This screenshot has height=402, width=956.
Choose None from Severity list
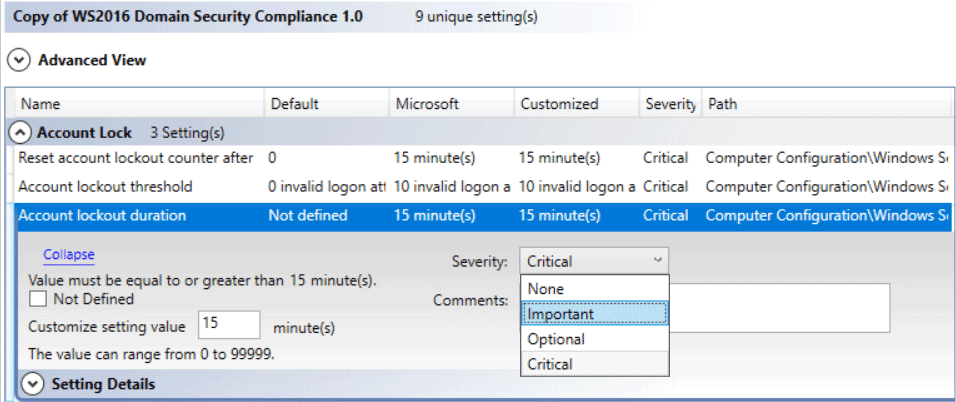tap(595, 288)
